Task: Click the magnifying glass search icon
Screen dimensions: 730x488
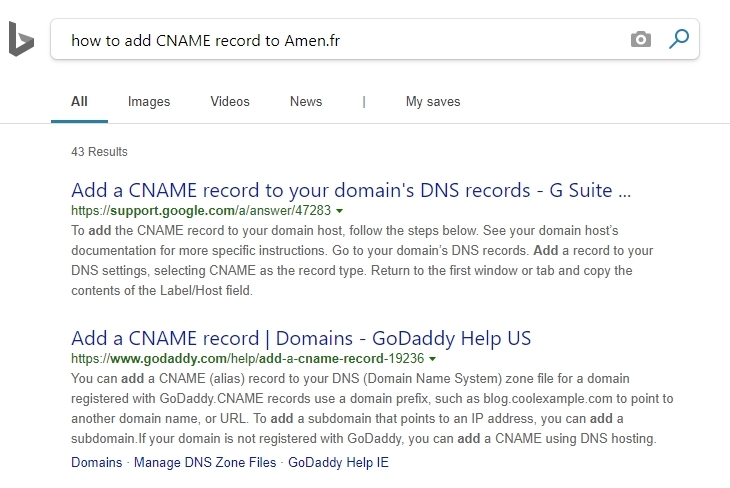Action: coord(679,39)
